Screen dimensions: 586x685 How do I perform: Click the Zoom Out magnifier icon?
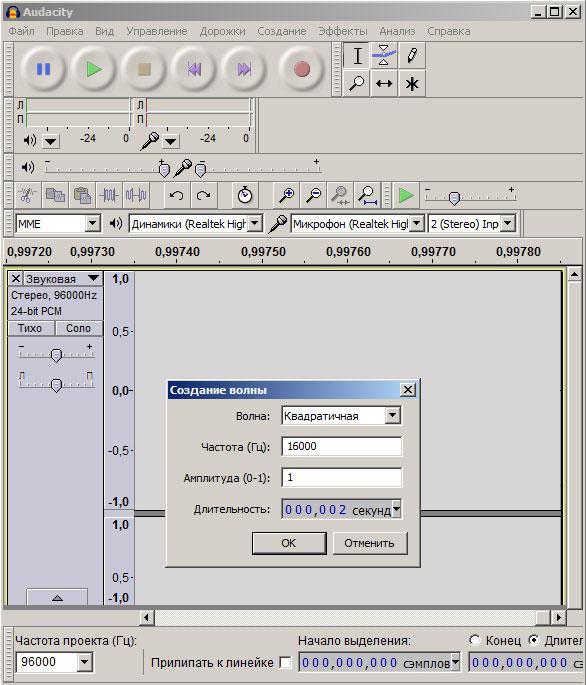point(313,195)
